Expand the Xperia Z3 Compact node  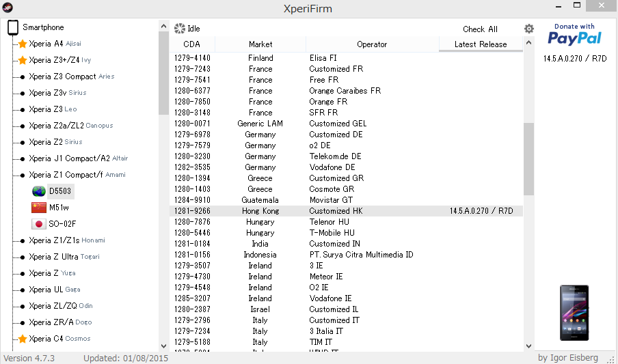[x=23, y=76]
